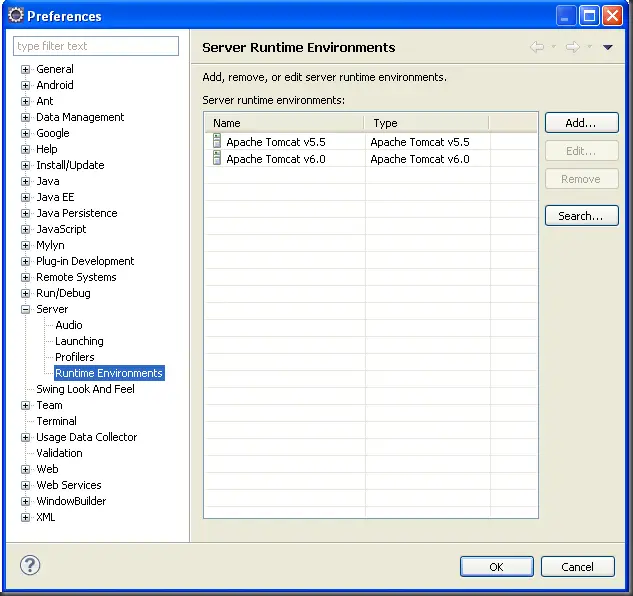Click the back navigation arrow icon

coord(537,47)
